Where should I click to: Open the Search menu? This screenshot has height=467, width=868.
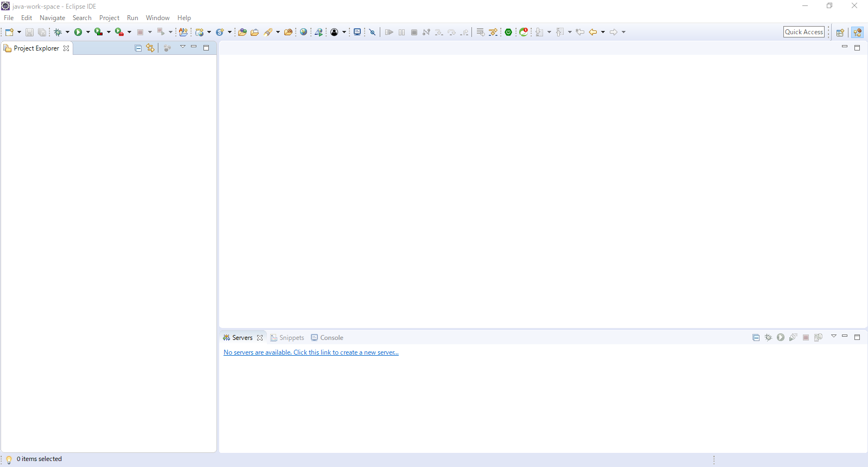point(82,18)
